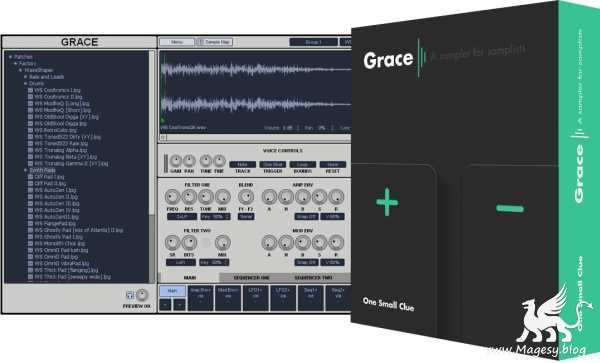
Task: Select the Amp Env+ modulation slot
Action: [x=201, y=297]
